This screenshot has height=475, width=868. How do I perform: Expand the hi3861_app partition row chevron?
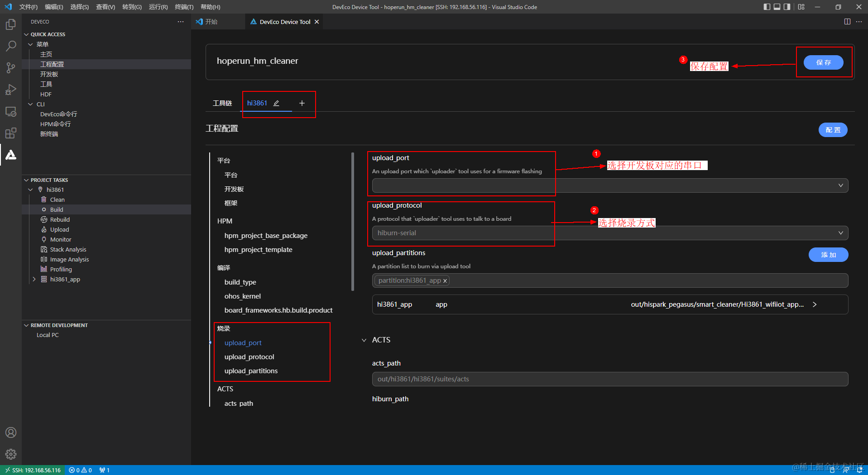815,304
